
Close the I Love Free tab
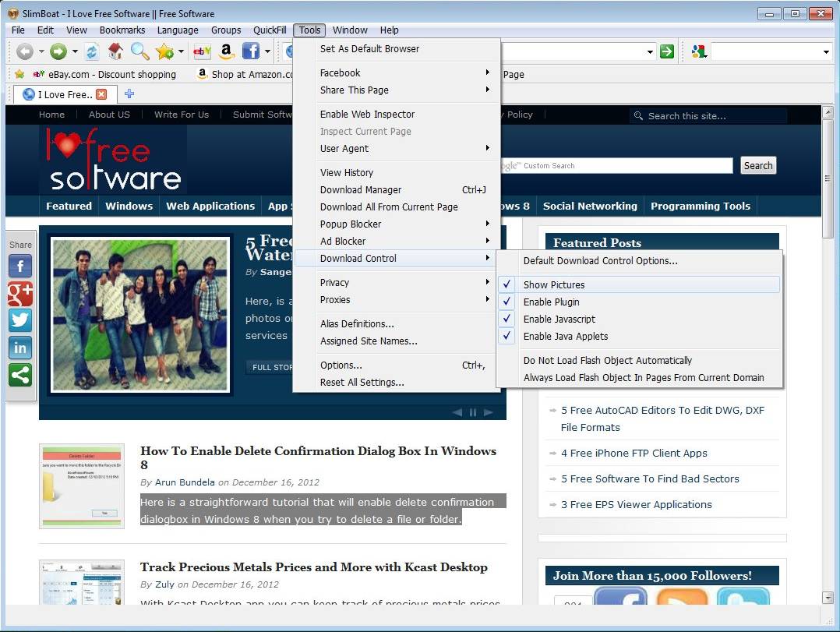(101, 94)
